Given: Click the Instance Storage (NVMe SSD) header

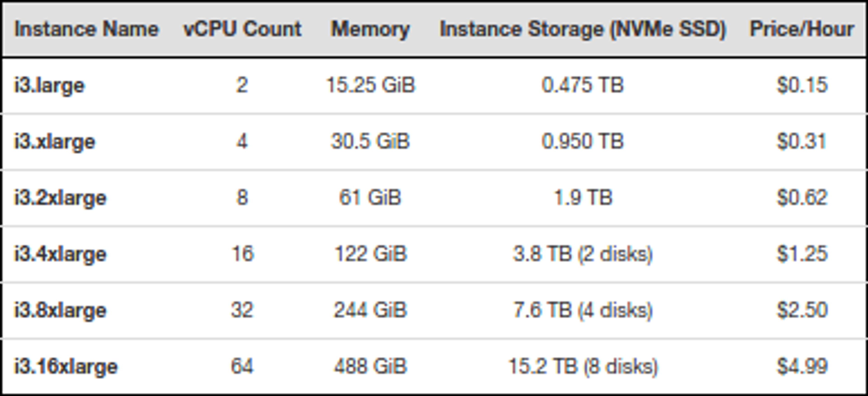Looking at the screenshot, I should pos(583,29).
